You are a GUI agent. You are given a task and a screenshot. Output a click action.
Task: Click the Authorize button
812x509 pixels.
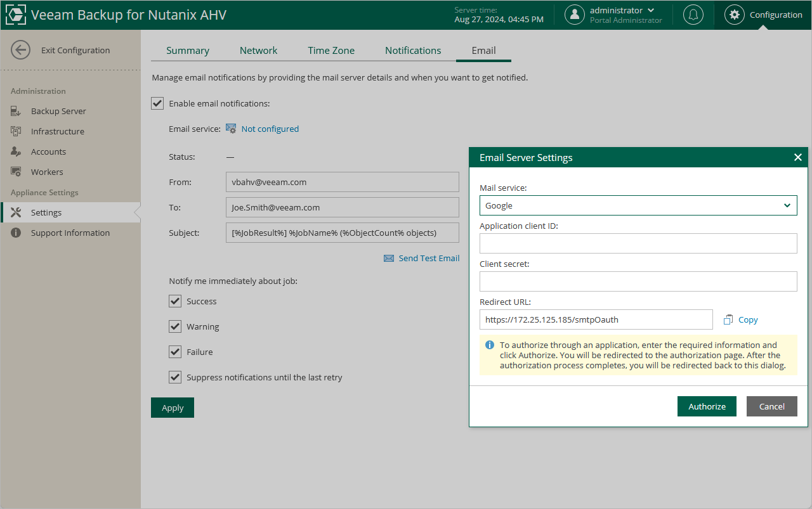tap(707, 406)
